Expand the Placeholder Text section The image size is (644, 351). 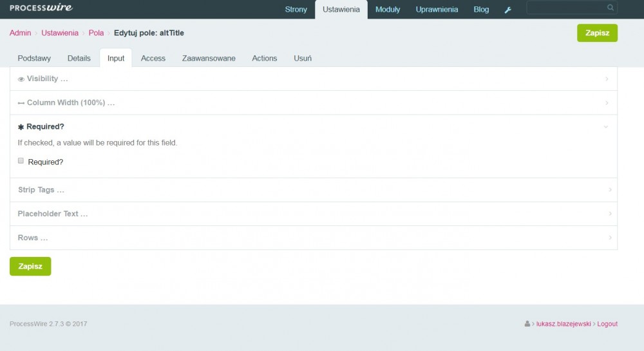coord(53,214)
